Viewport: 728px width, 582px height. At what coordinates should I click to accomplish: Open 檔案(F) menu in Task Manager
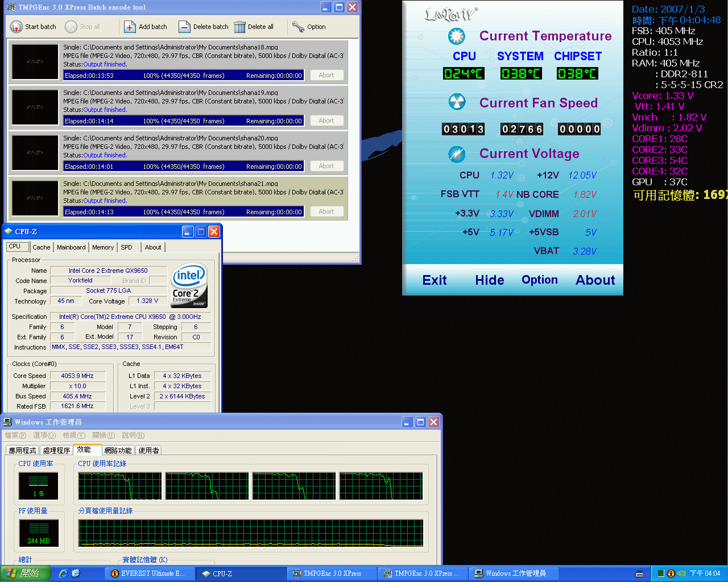(15, 435)
